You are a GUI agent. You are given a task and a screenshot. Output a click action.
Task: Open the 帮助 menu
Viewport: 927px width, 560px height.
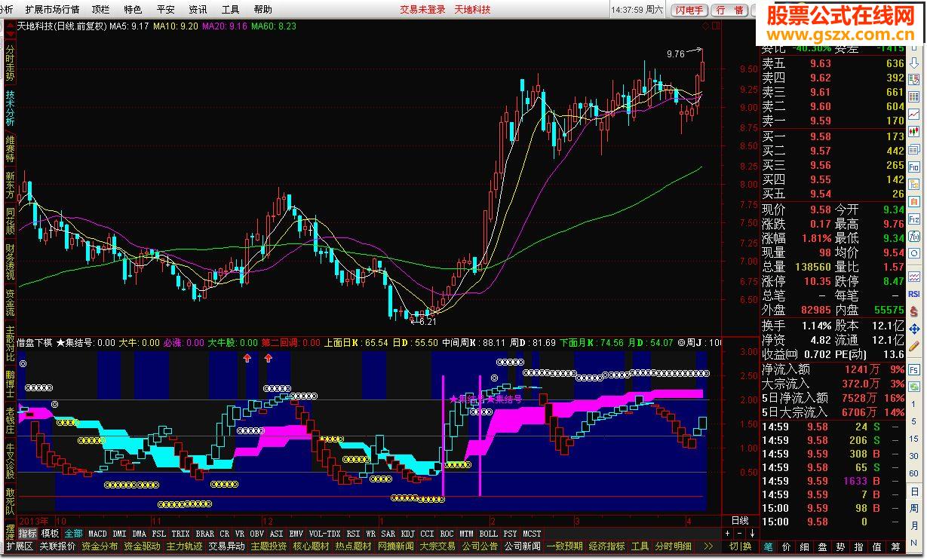click(263, 10)
